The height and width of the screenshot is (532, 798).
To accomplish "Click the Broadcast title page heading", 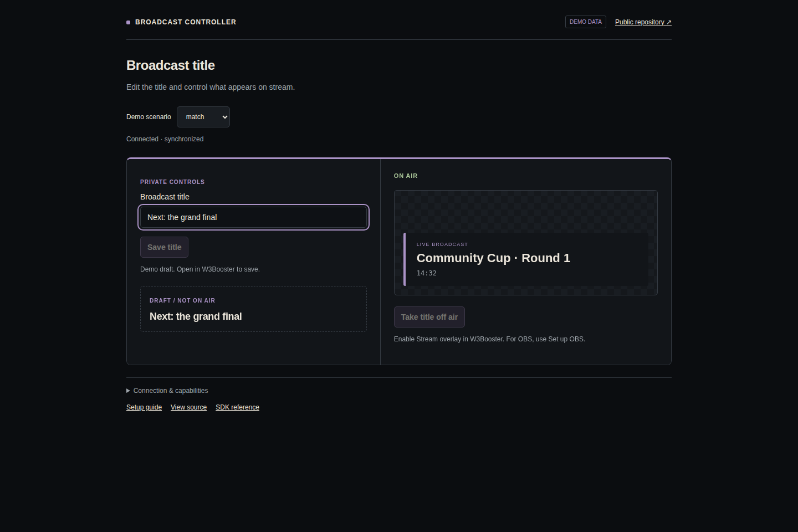I will tap(171, 65).
